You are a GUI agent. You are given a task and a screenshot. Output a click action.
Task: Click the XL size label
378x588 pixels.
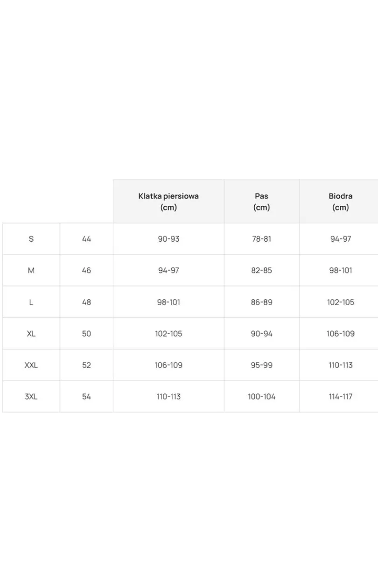31,334
